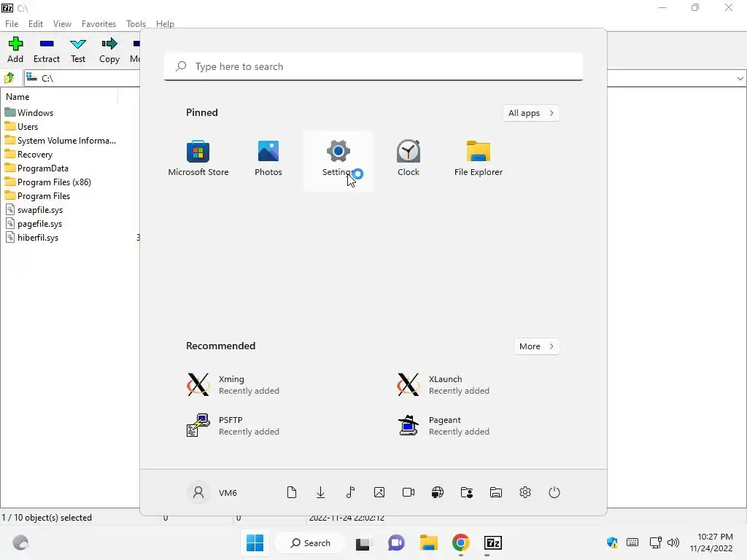Go up one folder level in 7-Zip
The height and width of the screenshot is (560, 747).
(9, 77)
